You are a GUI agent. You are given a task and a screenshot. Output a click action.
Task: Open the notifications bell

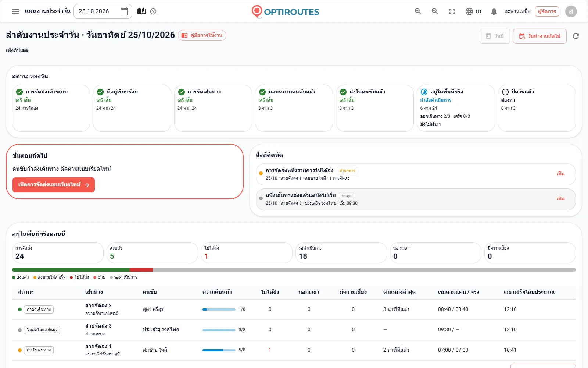(x=494, y=11)
